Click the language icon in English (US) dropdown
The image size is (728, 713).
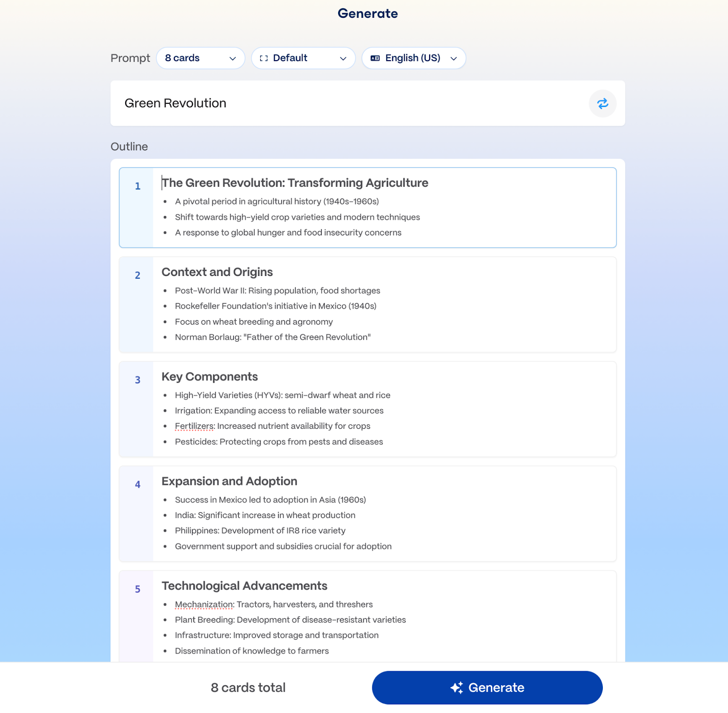tap(375, 58)
